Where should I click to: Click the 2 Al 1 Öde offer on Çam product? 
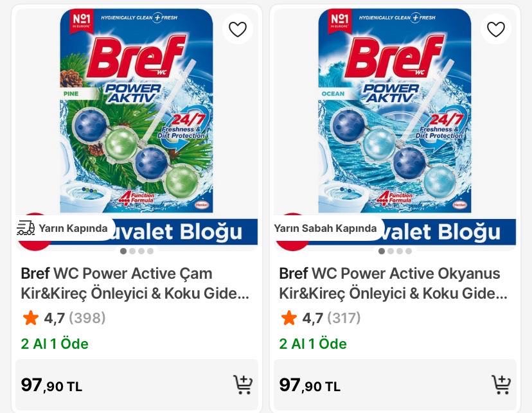click(55, 344)
